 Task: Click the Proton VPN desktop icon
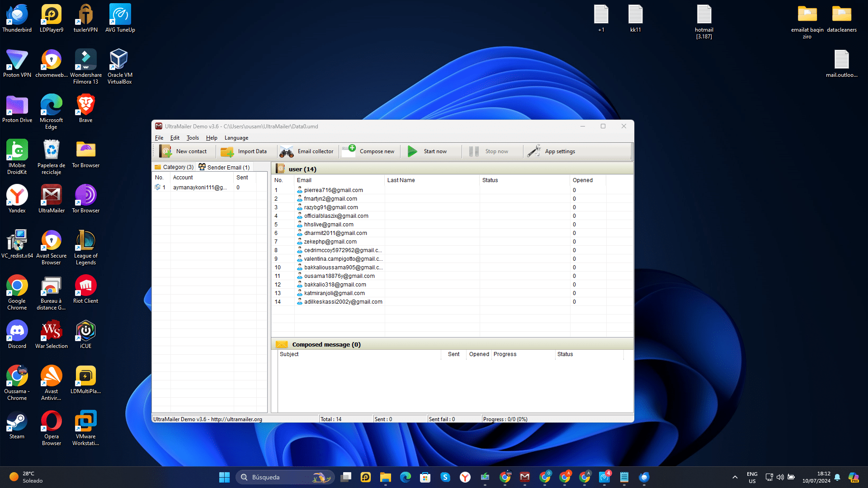17,64
